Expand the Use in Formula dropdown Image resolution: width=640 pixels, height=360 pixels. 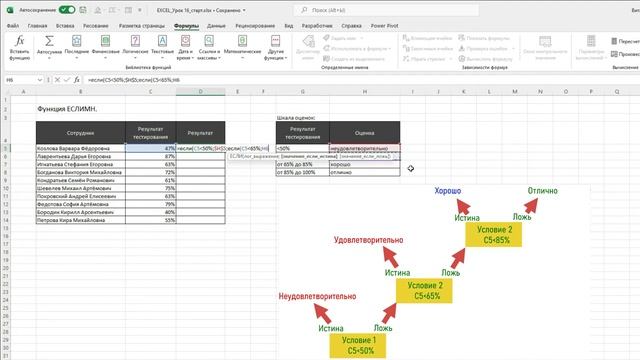coord(390,49)
